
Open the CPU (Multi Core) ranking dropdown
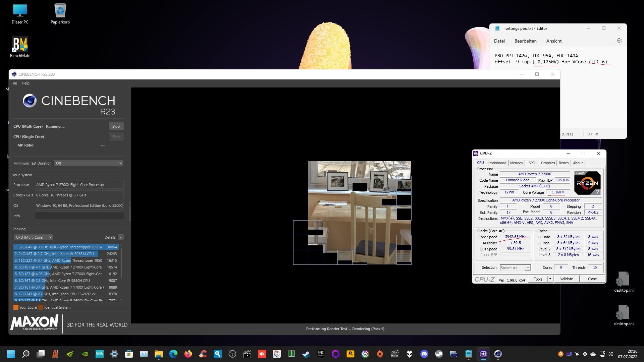(34, 237)
